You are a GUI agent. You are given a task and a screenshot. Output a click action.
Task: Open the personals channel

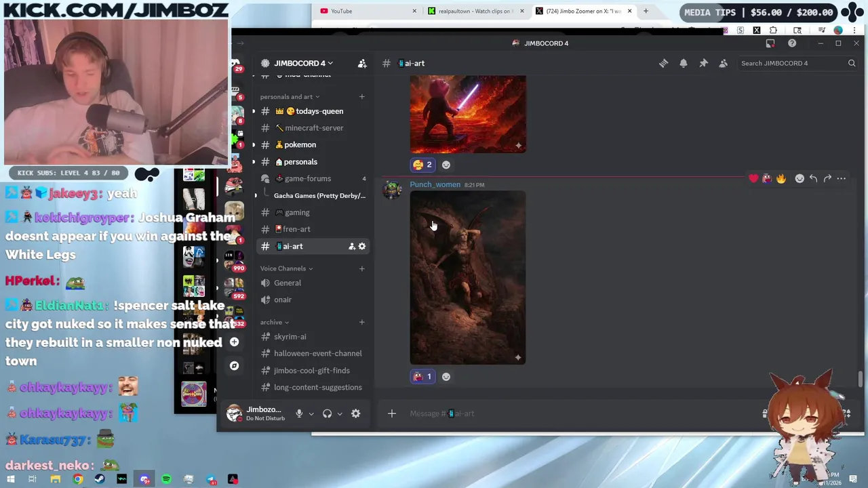(313, 162)
